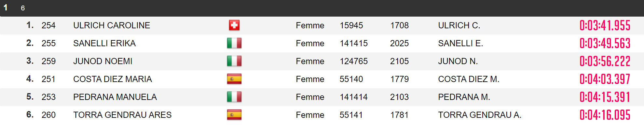
Task: Click the Spanish flag next to Costa Diez Maria
Action: pyautogui.click(x=234, y=79)
